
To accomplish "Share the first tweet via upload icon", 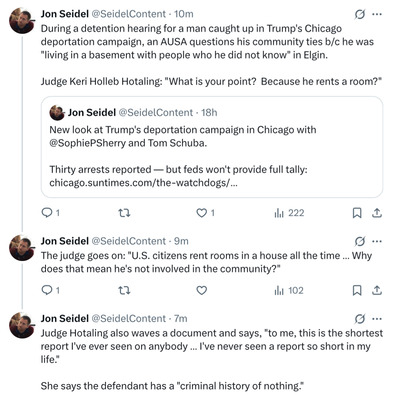I will point(377,213).
